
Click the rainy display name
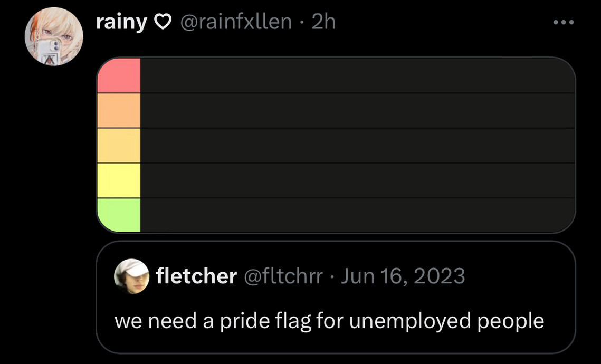point(121,22)
